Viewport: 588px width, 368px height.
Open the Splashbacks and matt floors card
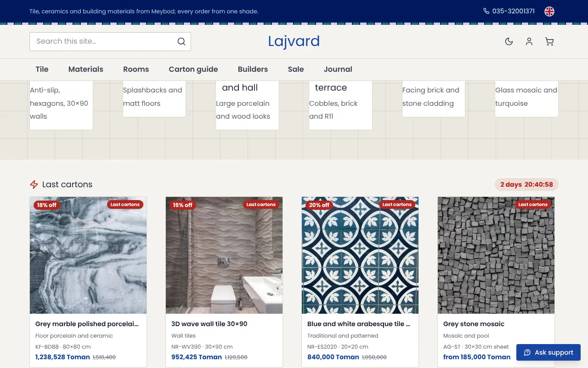click(154, 98)
